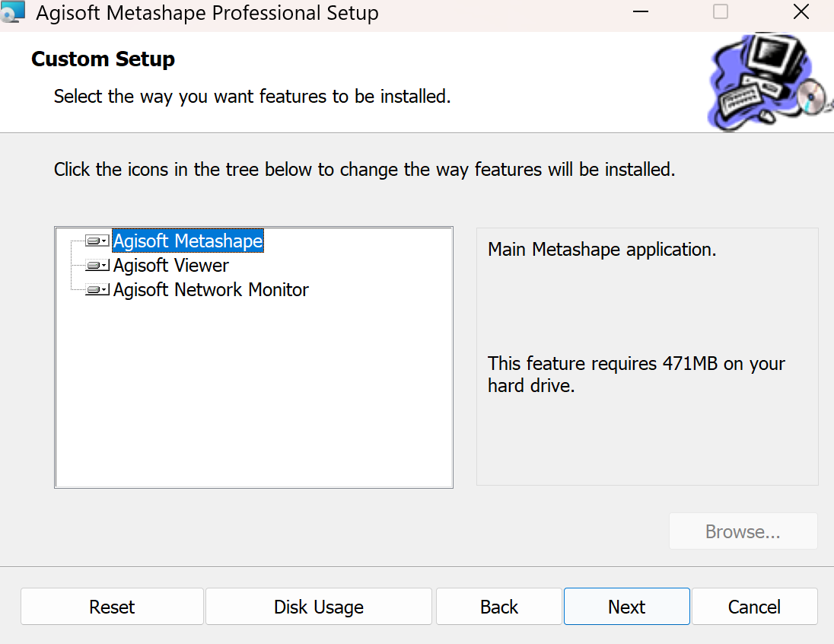The image size is (834, 644).
Task: Close the setup window with X
Action: pyautogui.click(x=801, y=12)
